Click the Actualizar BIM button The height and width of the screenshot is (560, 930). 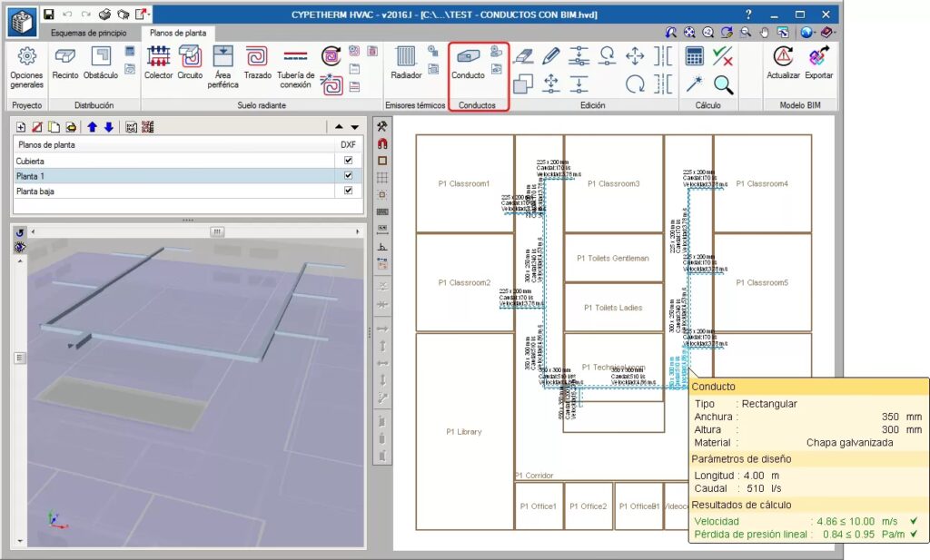pos(783,64)
